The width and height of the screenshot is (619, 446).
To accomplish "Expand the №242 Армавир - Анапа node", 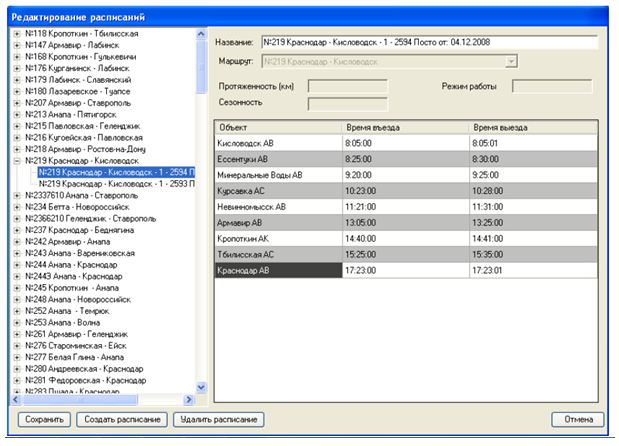I will point(17,242).
